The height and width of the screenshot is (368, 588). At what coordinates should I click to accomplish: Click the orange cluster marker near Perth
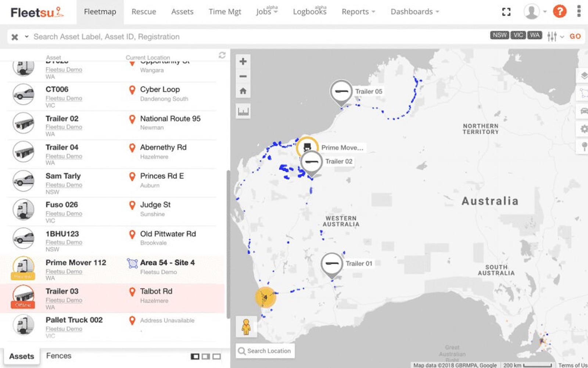[265, 297]
